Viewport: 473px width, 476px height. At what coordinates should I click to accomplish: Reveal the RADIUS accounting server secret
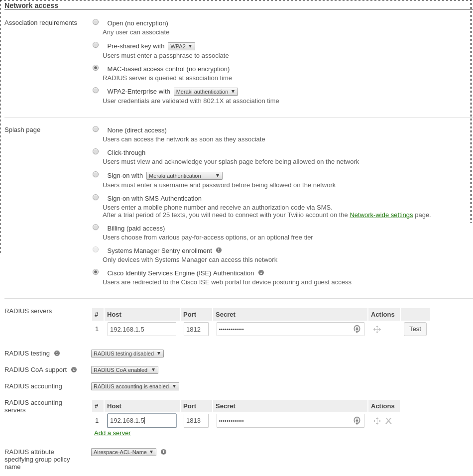pyautogui.click(x=357, y=421)
